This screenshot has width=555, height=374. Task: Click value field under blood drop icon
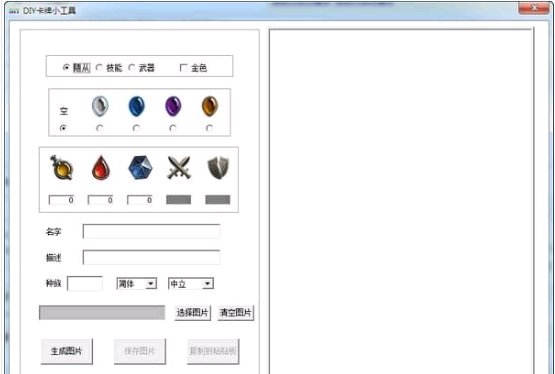tap(101, 200)
